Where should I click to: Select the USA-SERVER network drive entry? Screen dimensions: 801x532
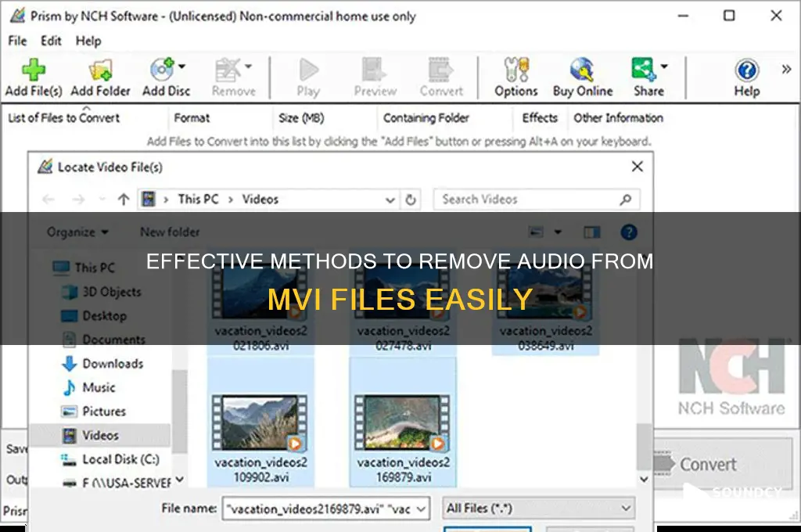tap(117, 483)
